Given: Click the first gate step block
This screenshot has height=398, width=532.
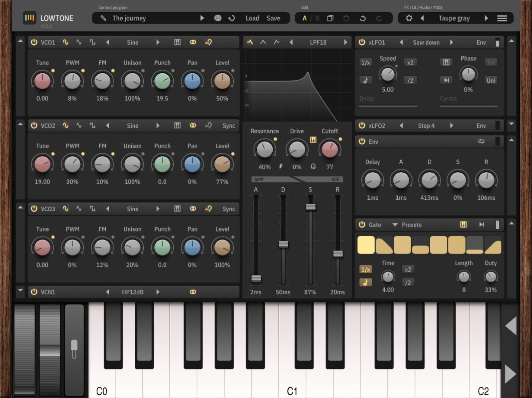Looking at the screenshot, I should (x=366, y=245).
